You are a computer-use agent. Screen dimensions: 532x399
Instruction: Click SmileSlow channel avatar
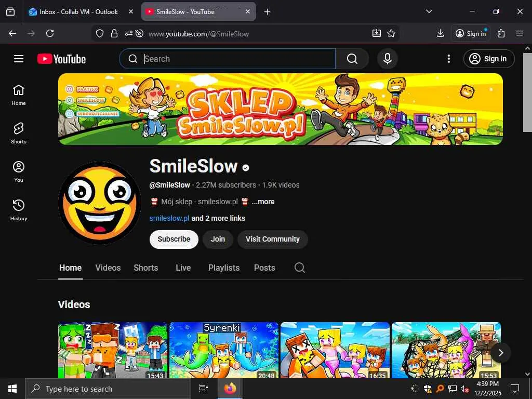click(x=100, y=203)
